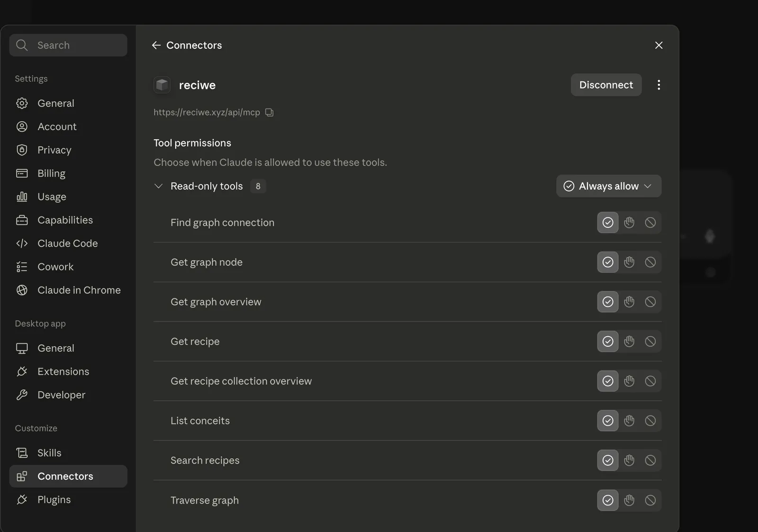758x532 pixels.
Task: Open Cowork settings
Action: (68, 267)
